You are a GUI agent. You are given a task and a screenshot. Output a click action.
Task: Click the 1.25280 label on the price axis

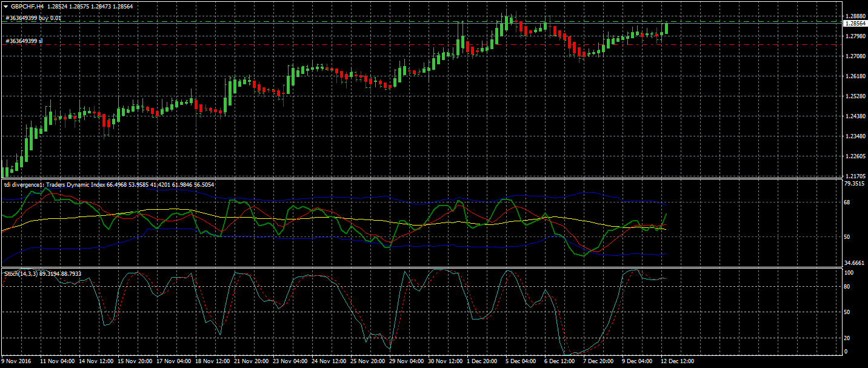pos(853,96)
